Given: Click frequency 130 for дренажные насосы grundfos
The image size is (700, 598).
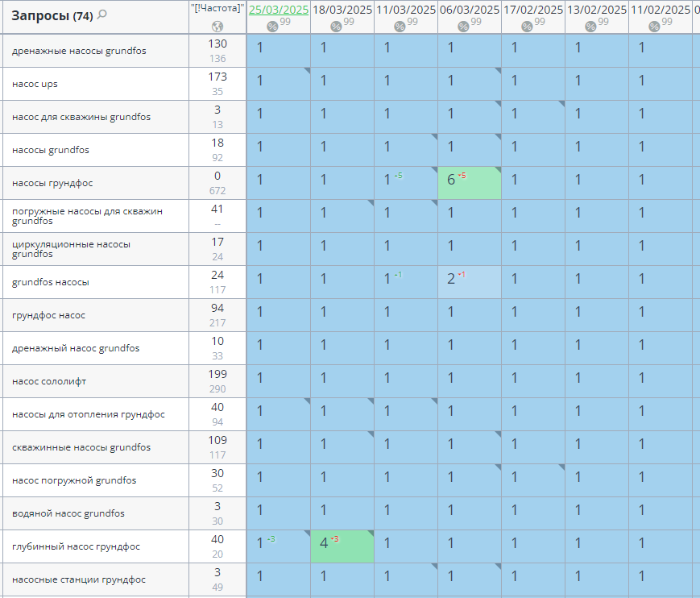Looking at the screenshot, I should click(x=217, y=44).
